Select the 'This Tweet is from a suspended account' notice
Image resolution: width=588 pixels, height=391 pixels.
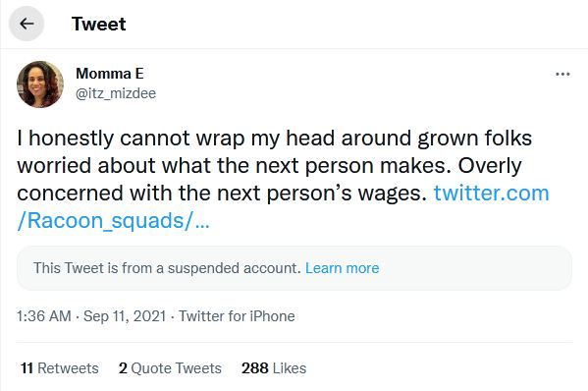click(x=167, y=268)
